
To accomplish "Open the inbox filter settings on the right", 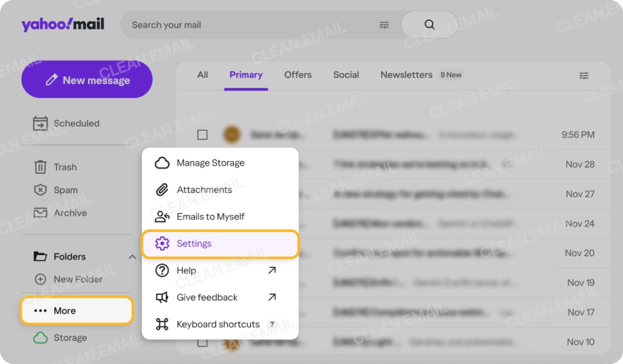I will click(584, 75).
